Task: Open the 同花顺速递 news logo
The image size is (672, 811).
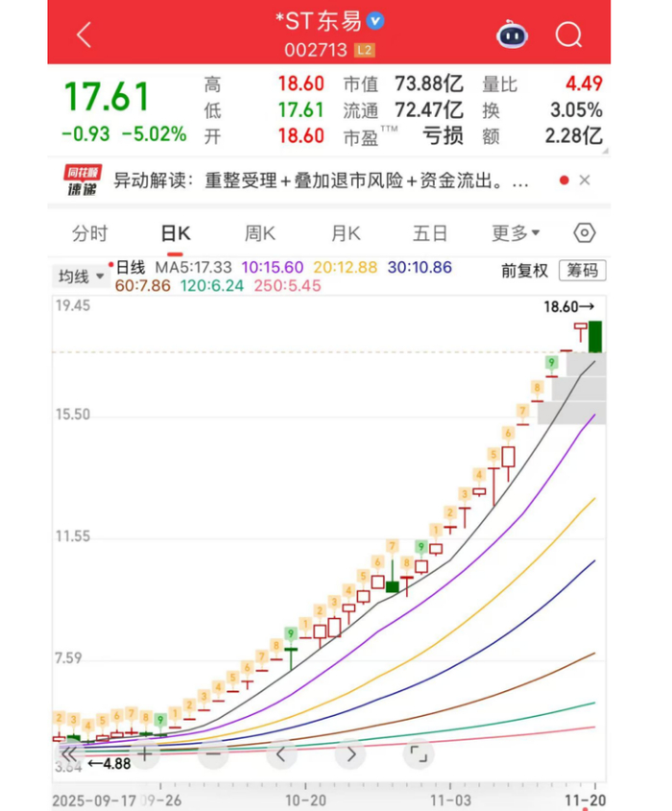Action: click(82, 180)
